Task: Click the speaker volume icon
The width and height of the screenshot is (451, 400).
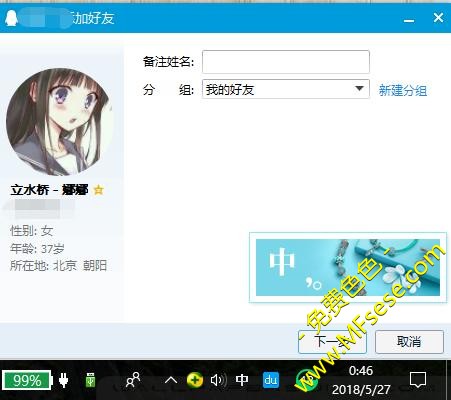Action: tap(219, 380)
